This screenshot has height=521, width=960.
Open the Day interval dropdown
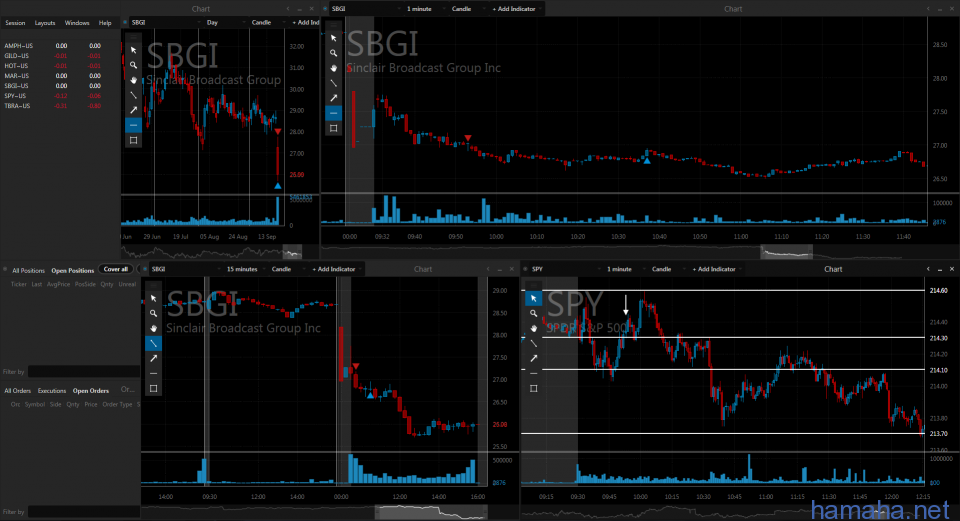pyautogui.click(x=224, y=23)
